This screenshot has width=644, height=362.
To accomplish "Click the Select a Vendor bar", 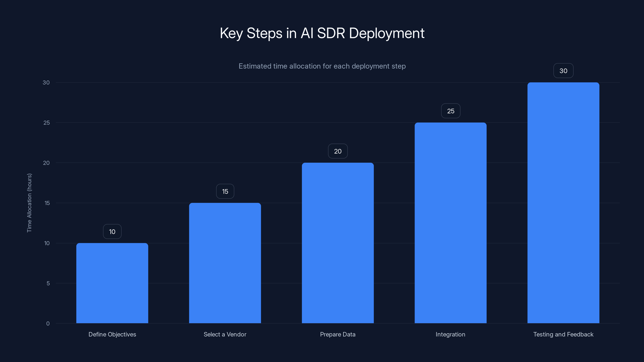I will pyautogui.click(x=225, y=263).
